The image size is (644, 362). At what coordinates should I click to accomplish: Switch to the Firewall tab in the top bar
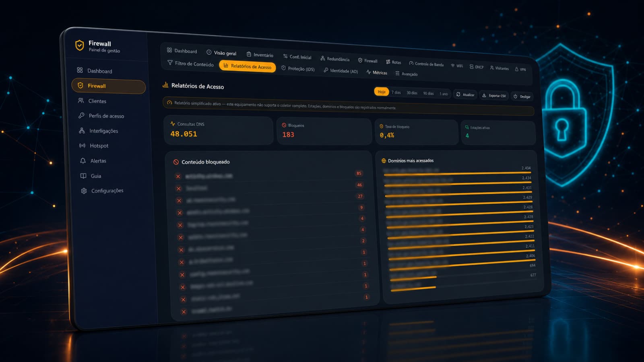click(368, 61)
